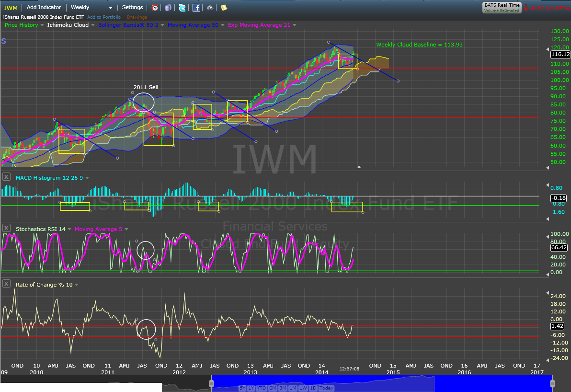Click arrow at bottom right of price pane
The height and width of the screenshot is (392, 571).
coord(548,168)
